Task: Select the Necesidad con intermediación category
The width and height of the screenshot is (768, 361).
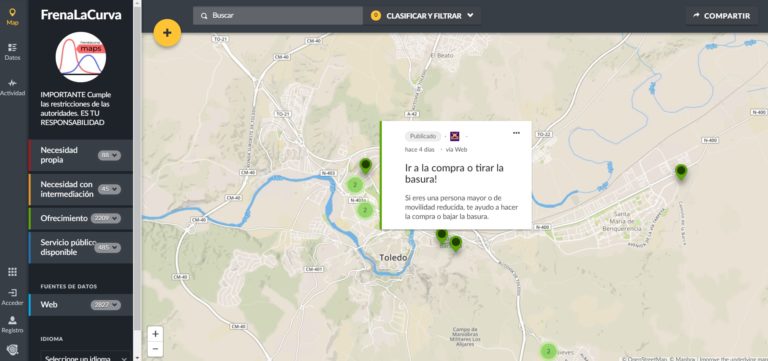Action: (x=80, y=189)
